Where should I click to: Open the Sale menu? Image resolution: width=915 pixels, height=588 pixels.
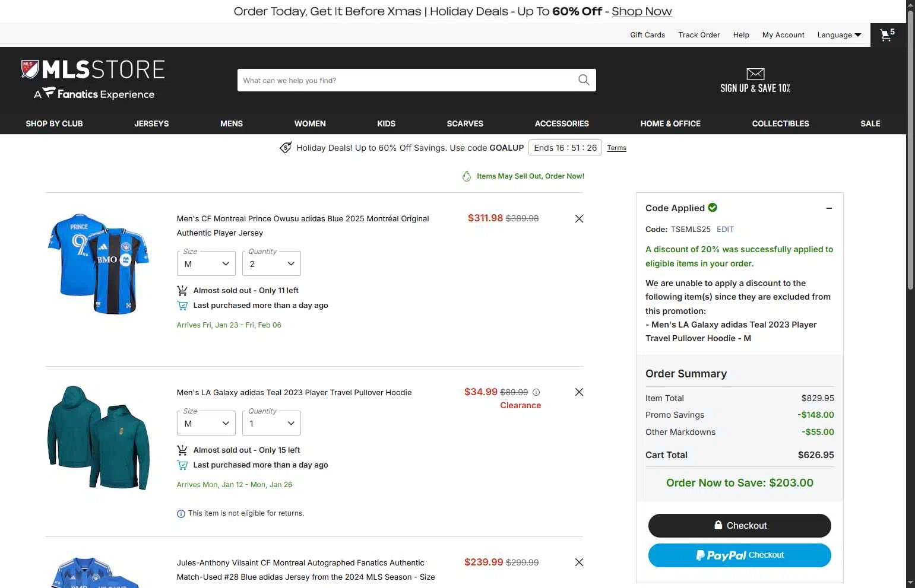coord(870,123)
